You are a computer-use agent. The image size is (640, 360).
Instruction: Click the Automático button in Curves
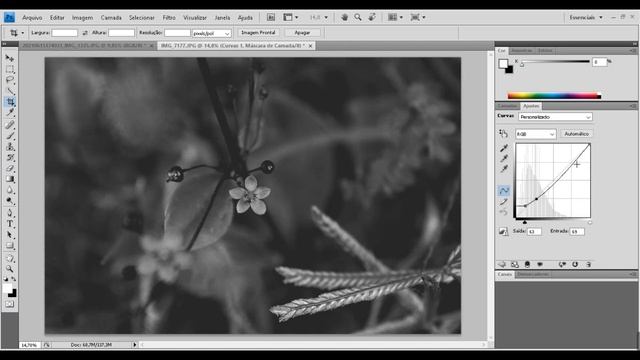click(576, 134)
